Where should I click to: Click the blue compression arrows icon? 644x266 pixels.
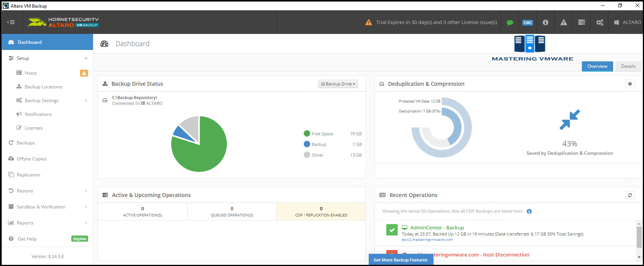pyautogui.click(x=570, y=120)
